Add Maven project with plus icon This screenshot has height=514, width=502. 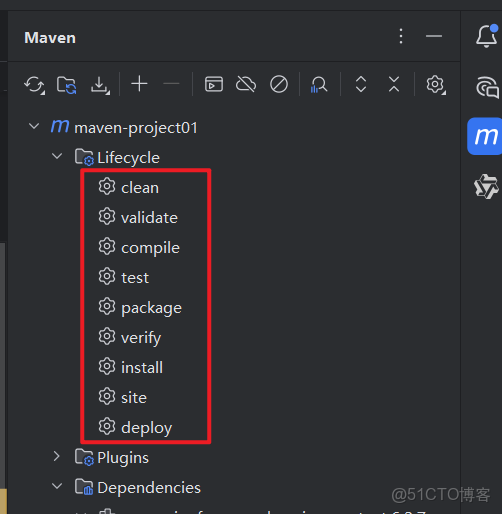[139, 84]
